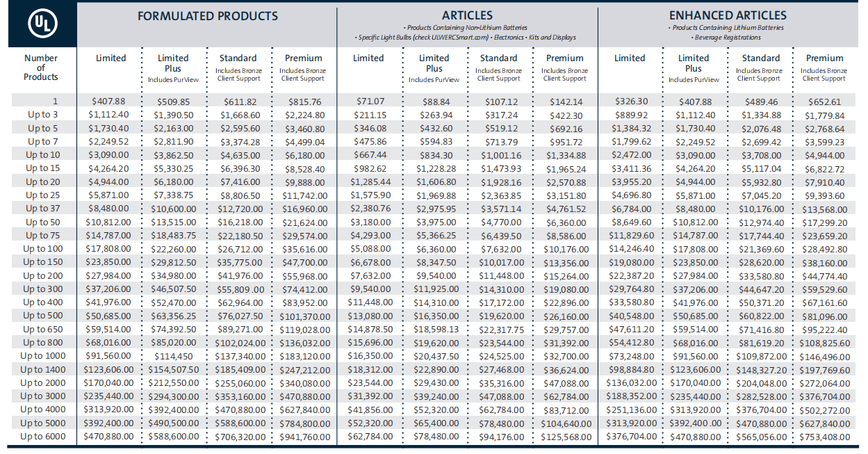Click the Up to 1000 row label
This screenshot has height=454, width=868.
(x=43, y=356)
